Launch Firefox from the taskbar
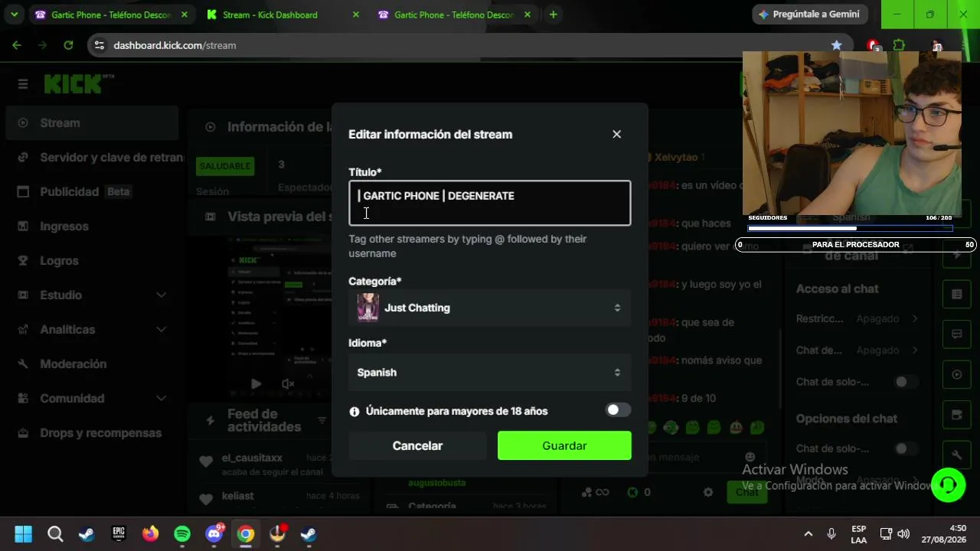 click(x=150, y=533)
